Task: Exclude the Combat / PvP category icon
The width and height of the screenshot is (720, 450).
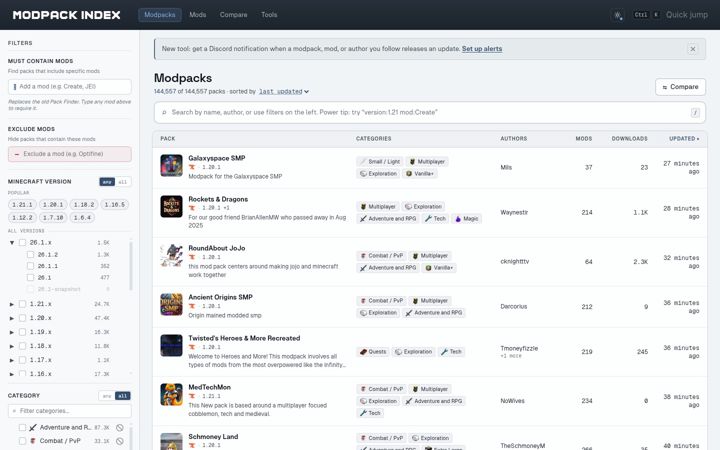Action: (120, 441)
